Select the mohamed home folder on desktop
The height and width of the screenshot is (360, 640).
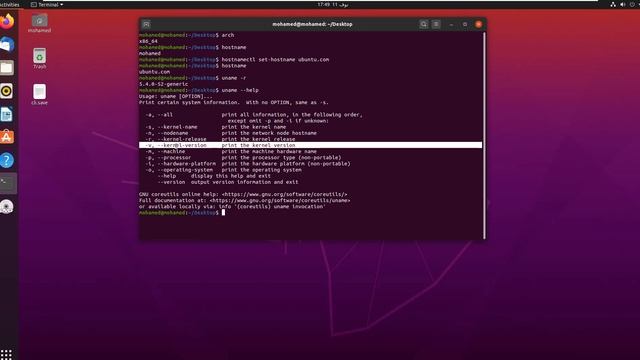click(x=40, y=23)
